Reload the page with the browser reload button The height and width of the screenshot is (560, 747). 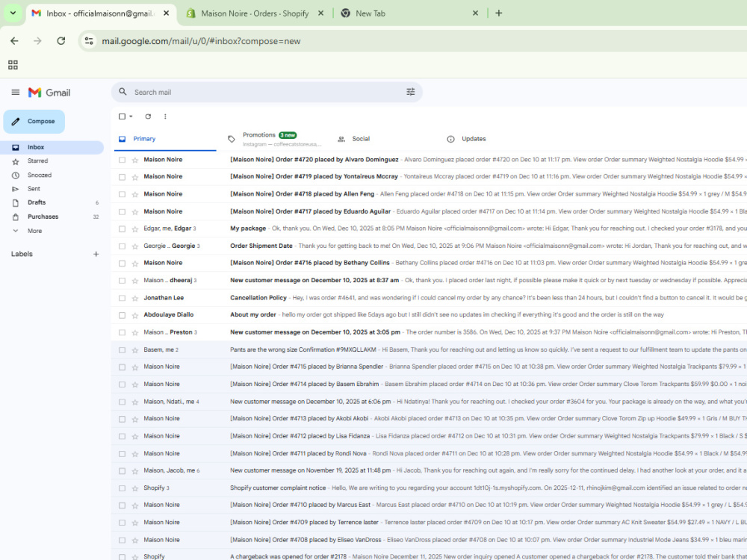(x=61, y=41)
